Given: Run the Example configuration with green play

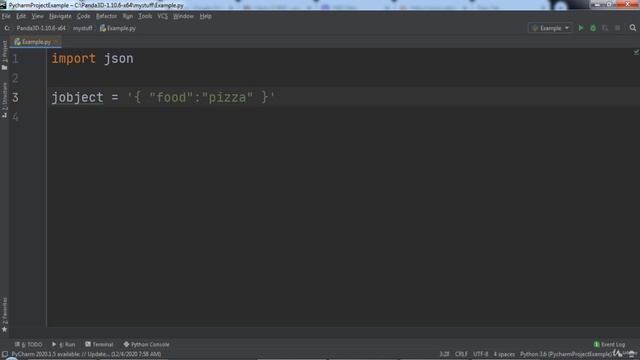Looking at the screenshot, I should 580,28.
